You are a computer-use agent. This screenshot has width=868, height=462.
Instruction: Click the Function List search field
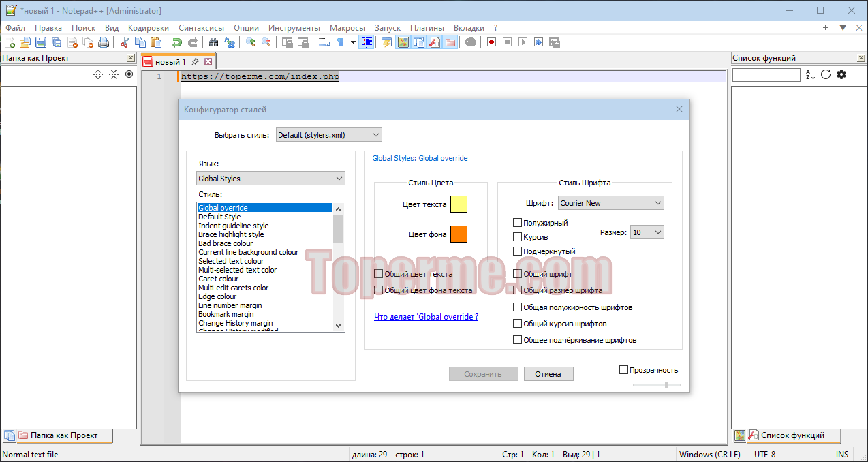tap(766, 75)
